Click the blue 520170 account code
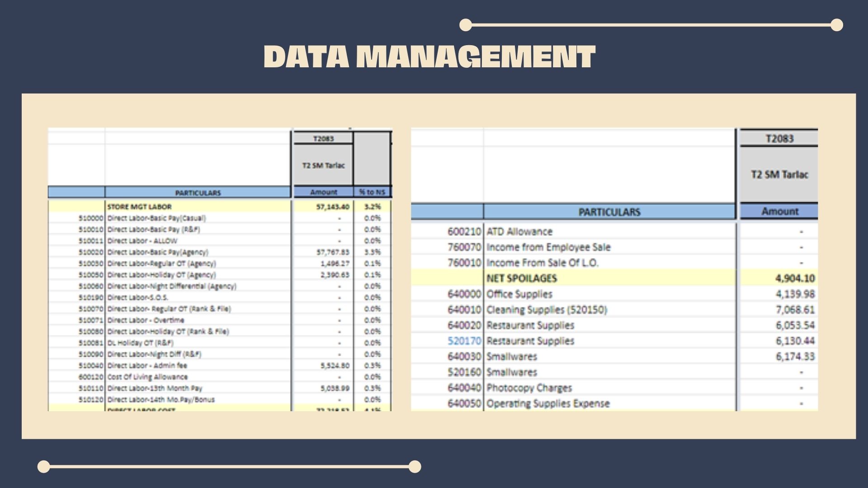Screen dimensions: 868x488 tap(464, 341)
